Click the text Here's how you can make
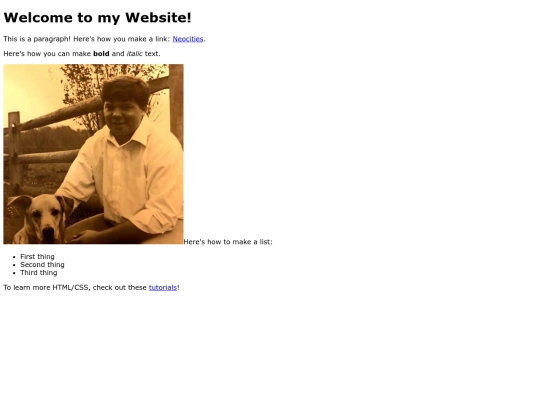540x405 pixels. pyautogui.click(x=47, y=54)
